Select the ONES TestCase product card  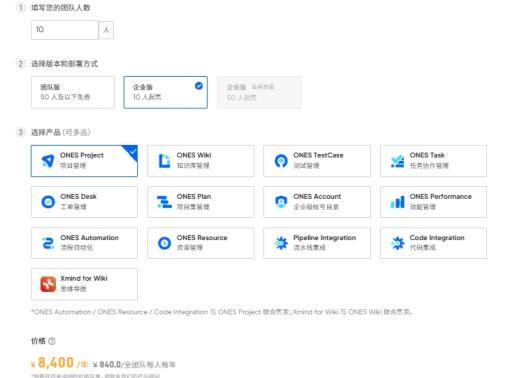[317, 161]
